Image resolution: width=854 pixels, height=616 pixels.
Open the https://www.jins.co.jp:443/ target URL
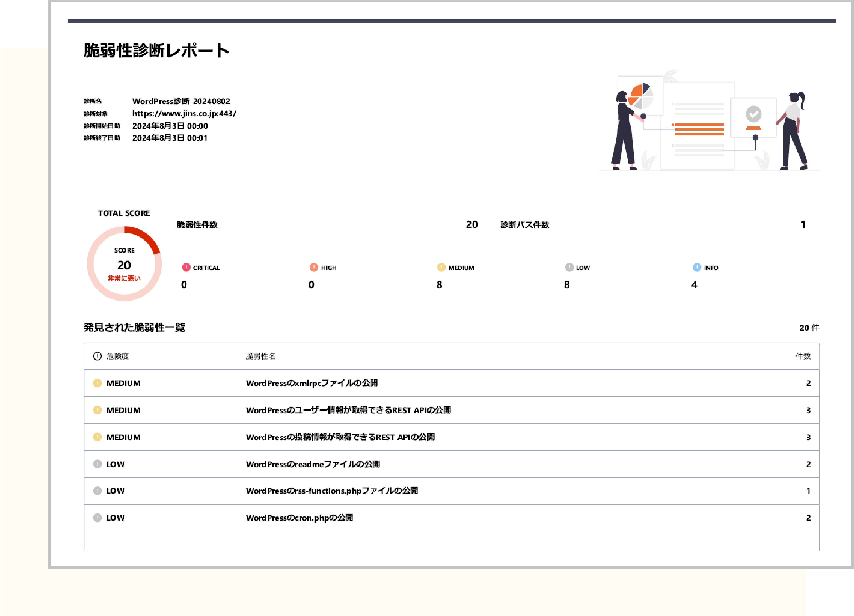click(x=184, y=113)
